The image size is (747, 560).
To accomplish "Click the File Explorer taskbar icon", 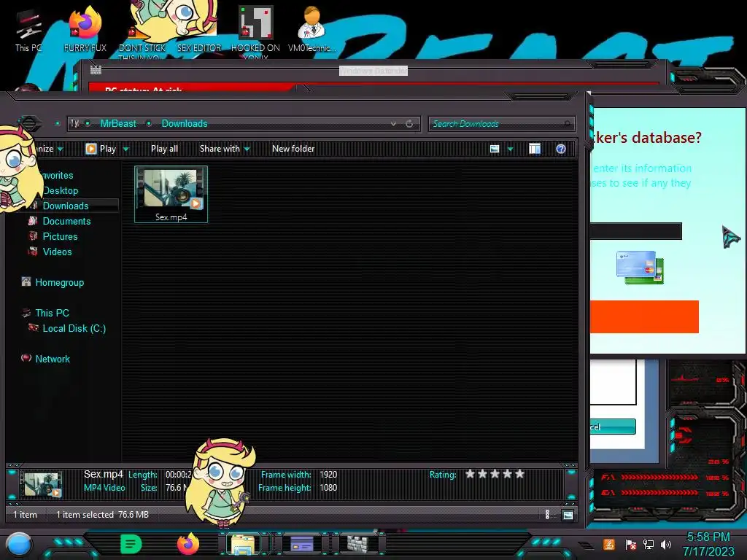I will 243,544.
